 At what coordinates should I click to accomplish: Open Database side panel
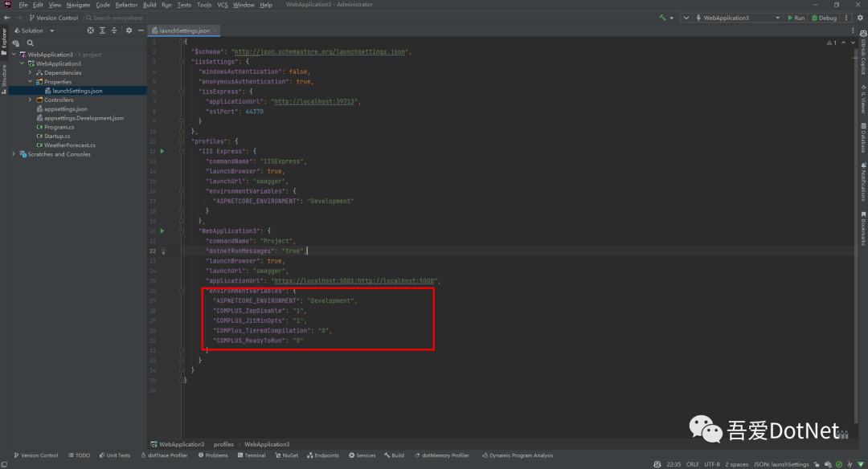(x=863, y=137)
